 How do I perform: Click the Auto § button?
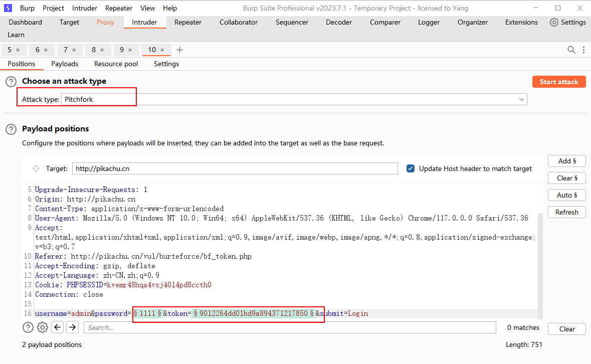click(x=566, y=195)
